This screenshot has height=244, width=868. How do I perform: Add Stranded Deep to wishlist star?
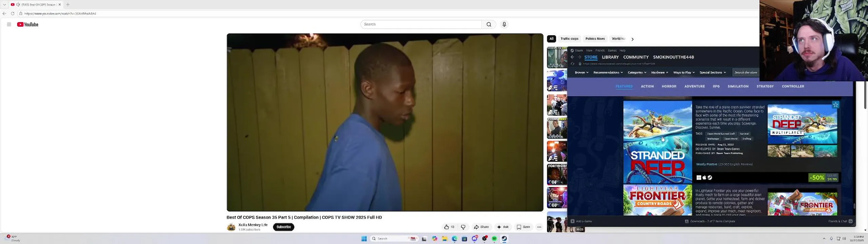(835, 105)
